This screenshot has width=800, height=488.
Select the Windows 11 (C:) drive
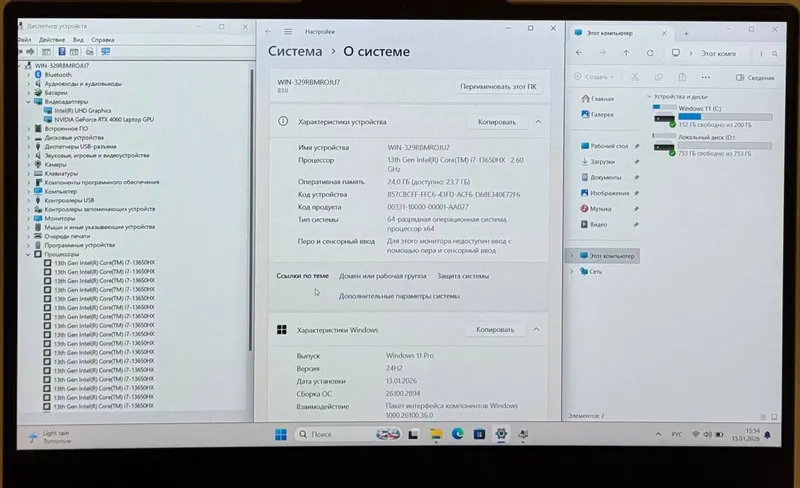[712, 116]
